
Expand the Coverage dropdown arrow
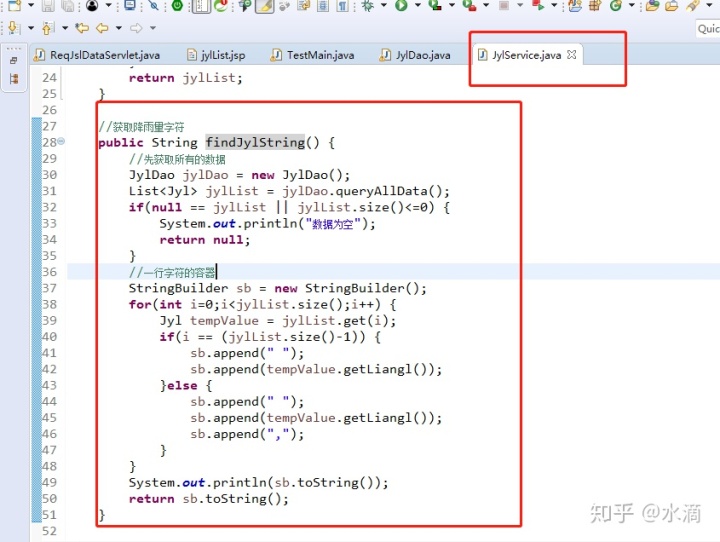pyautogui.click(x=451, y=6)
